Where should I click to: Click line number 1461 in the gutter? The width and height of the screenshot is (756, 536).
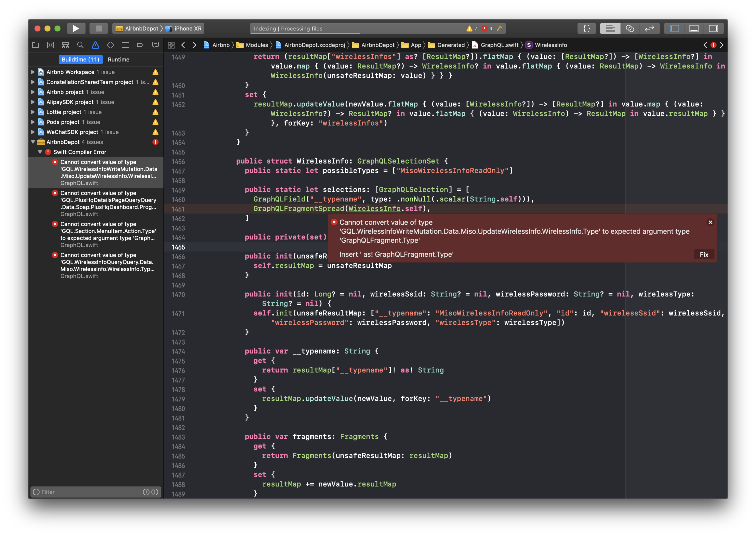178,209
